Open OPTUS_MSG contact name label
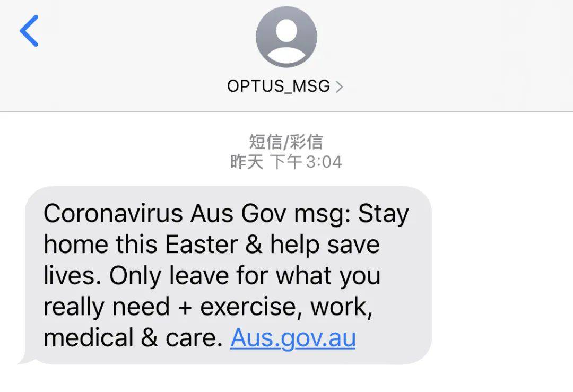This screenshot has height=392, width=573. click(x=279, y=86)
